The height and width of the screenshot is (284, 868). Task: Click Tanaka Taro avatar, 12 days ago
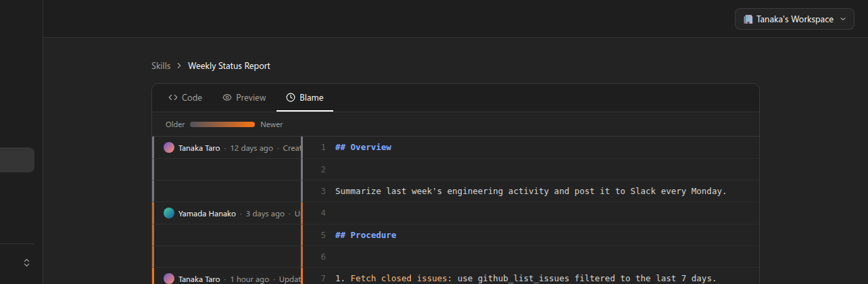click(x=169, y=147)
